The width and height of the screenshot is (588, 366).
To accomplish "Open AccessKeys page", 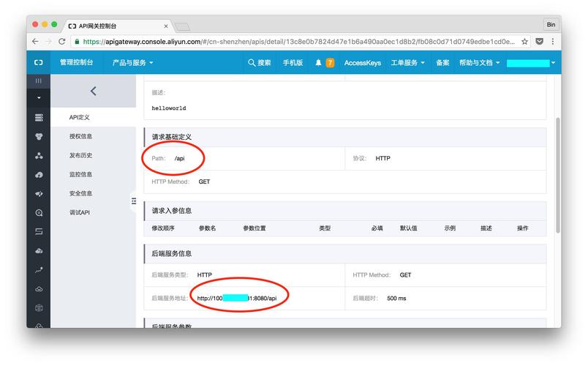I will 362,63.
